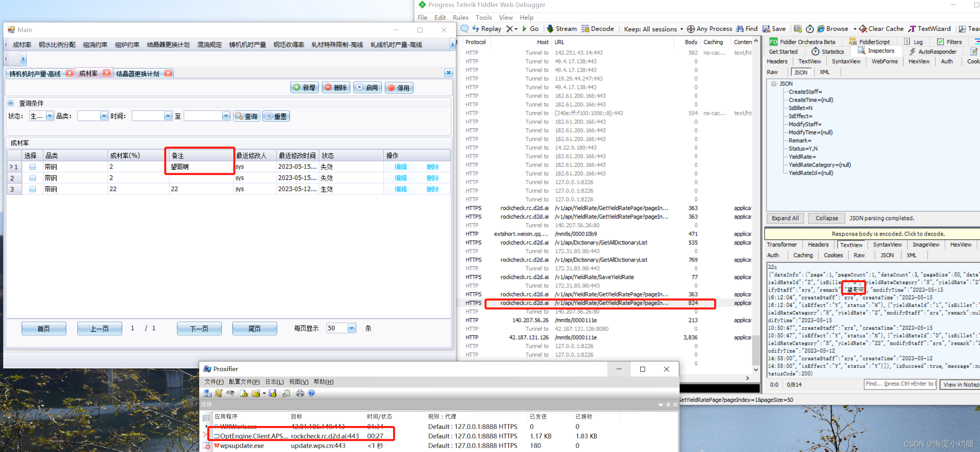Open the 状态 dropdown

pos(50,116)
